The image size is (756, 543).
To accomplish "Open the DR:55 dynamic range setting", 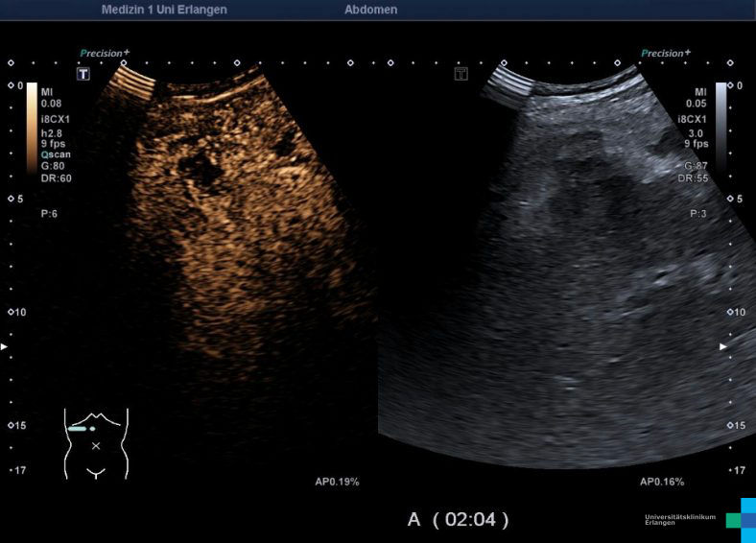I will tap(692, 178).
